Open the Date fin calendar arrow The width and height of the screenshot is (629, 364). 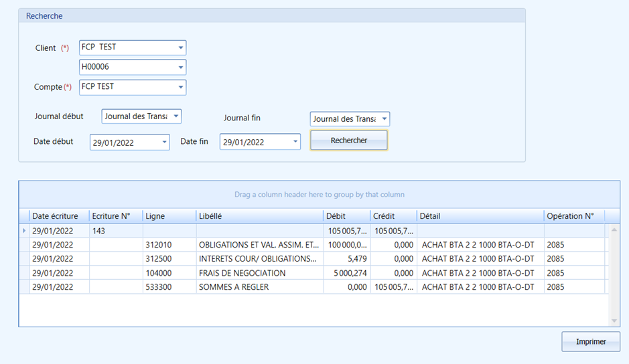pyautogui.click(x=295, y=141)
